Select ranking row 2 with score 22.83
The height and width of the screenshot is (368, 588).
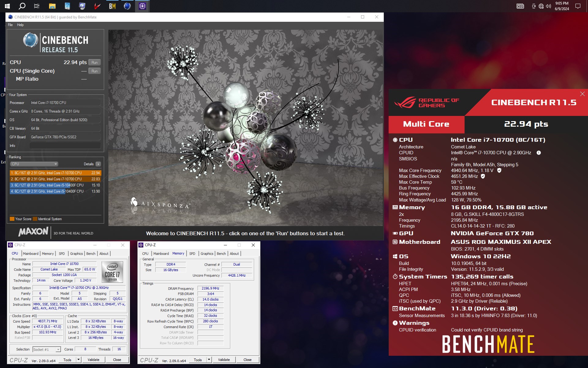tap(55, 179)
